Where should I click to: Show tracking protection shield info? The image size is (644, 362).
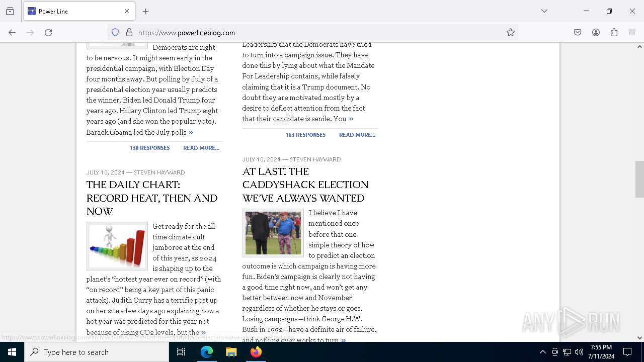(x=115, y=33)
